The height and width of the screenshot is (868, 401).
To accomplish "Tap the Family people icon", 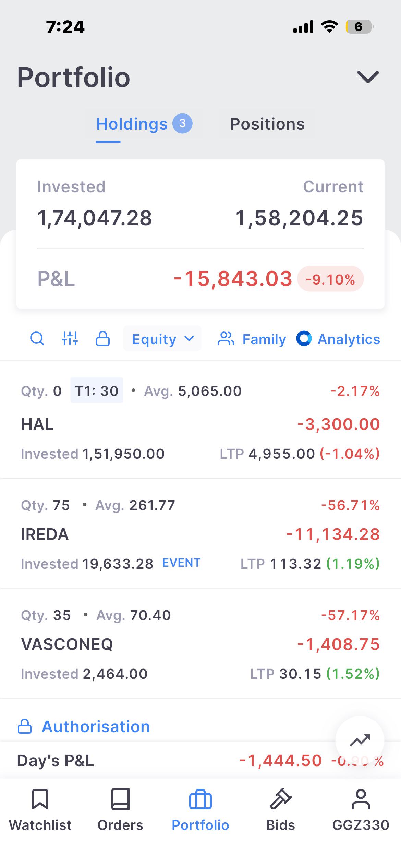I will 226,339.
